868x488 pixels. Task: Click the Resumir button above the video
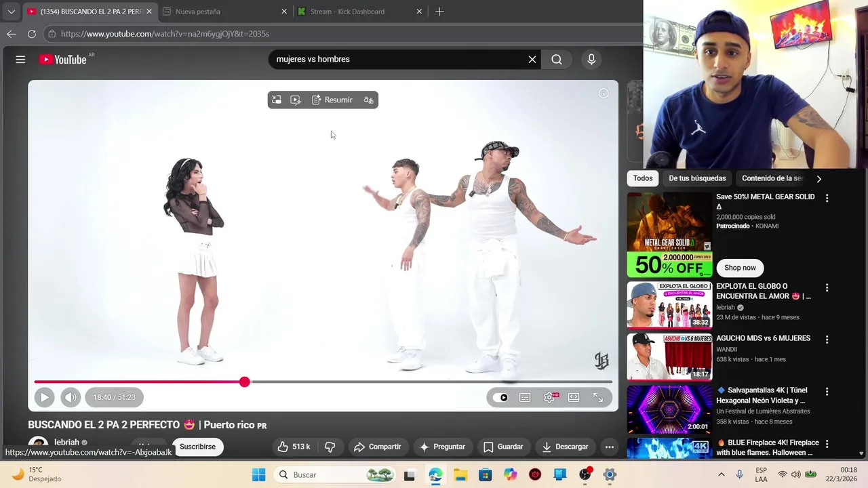332,100
